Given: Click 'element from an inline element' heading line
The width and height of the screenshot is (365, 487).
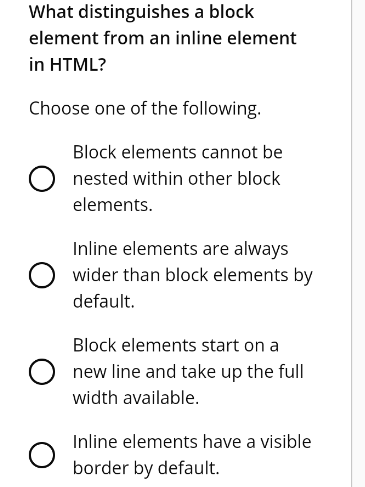Looking at the screenshot, I should click(163, 38).
